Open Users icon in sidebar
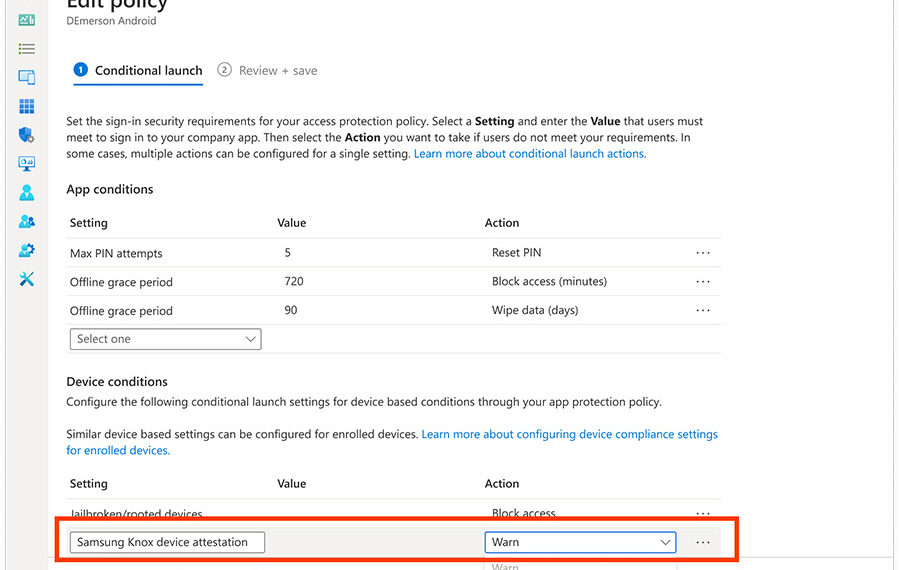This screenshot has width=899, height=570. point(26,192)
